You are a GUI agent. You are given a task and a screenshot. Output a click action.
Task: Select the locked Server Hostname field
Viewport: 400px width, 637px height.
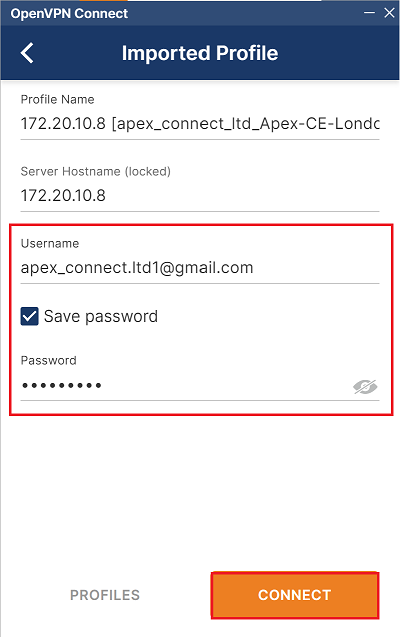coord(200,196)
